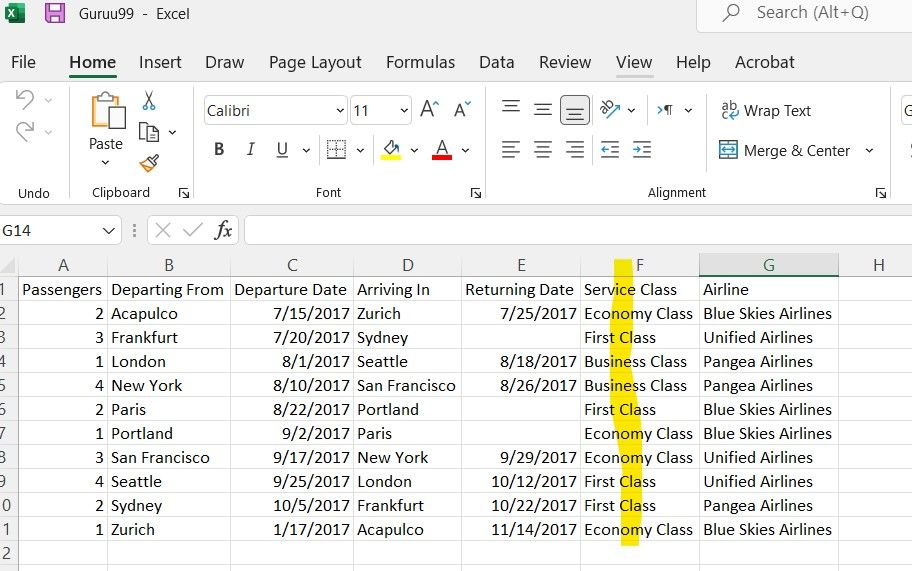Open the font size 11 dropdown
This screenshot has height=571, width=912.
[404, 110]
